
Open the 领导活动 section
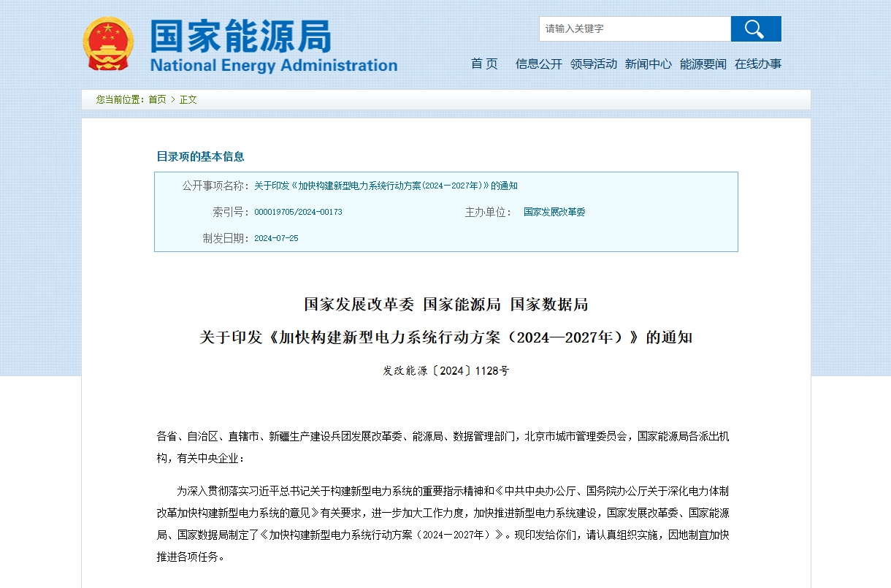593,64
